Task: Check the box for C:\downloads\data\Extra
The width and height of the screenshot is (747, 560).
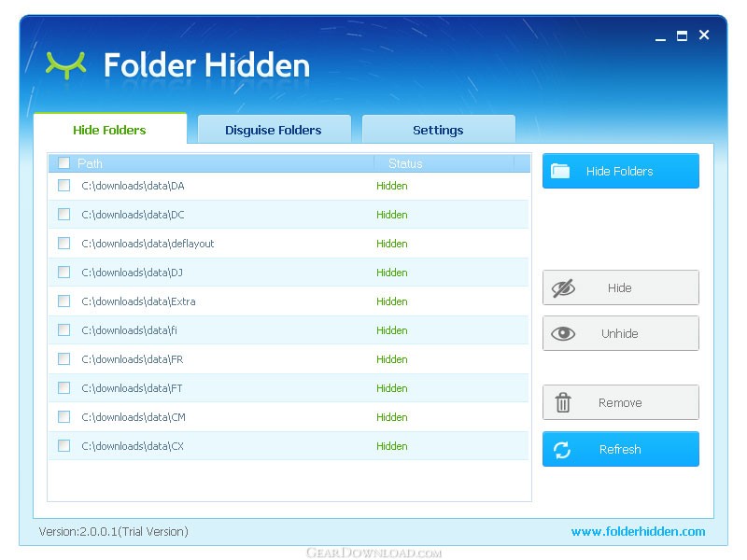Action: click(63, 301)
